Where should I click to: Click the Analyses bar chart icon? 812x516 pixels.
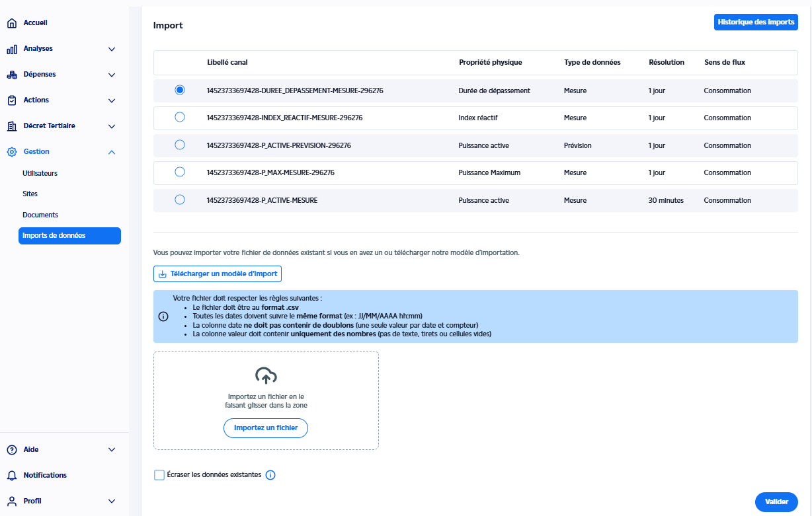point(12,49)
